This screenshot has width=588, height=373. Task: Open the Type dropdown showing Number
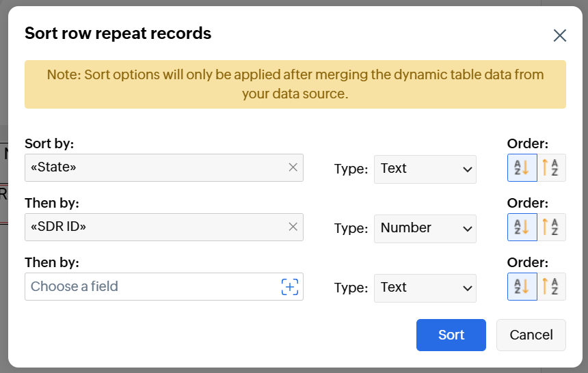[425, 228]
